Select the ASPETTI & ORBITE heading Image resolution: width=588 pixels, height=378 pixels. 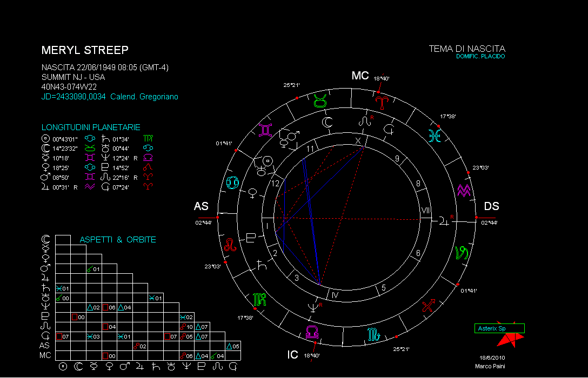(118, 240)
